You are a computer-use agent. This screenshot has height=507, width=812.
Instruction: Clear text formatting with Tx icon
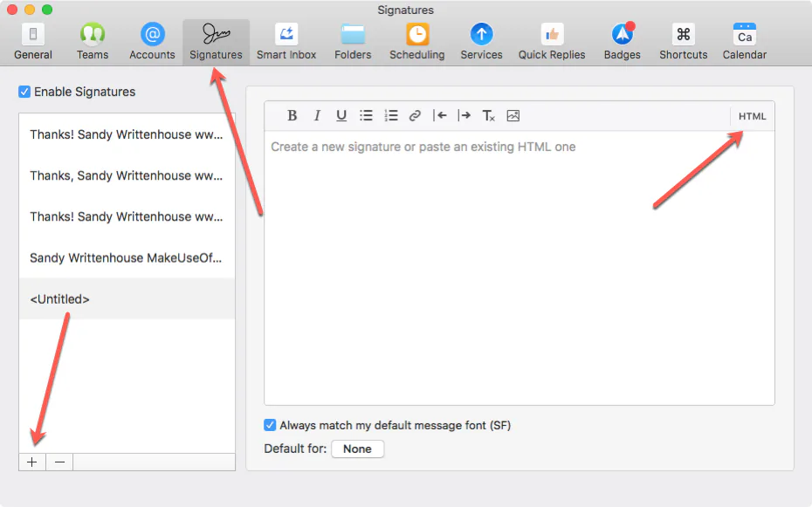click(x=488, y=116)
